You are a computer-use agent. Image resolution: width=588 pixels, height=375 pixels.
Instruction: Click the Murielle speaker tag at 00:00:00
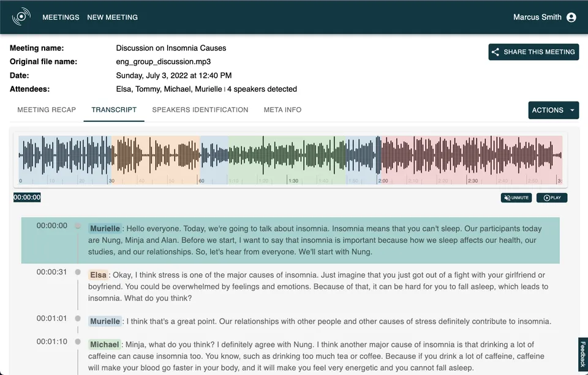pos(105,229)
